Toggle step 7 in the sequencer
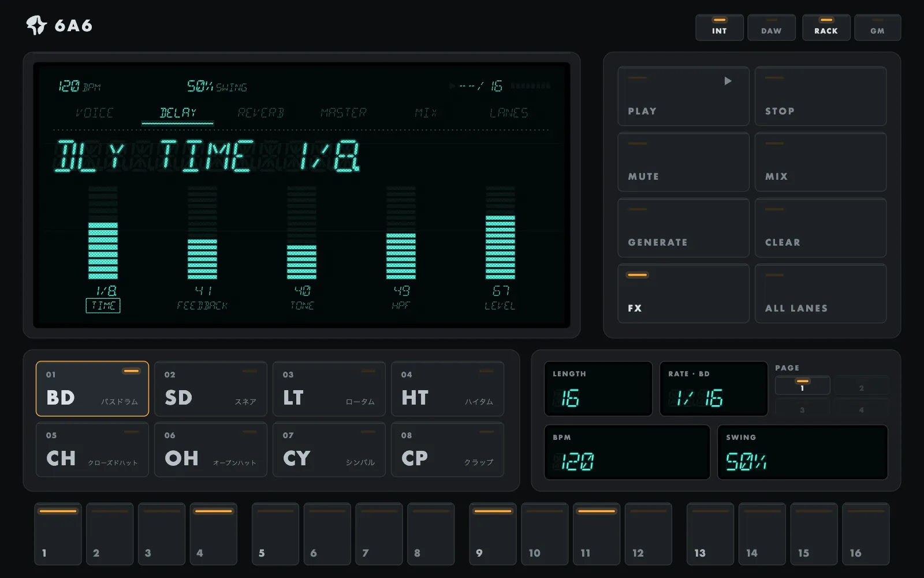This screenshot has height=578, width=924. [x=379, y=534]
